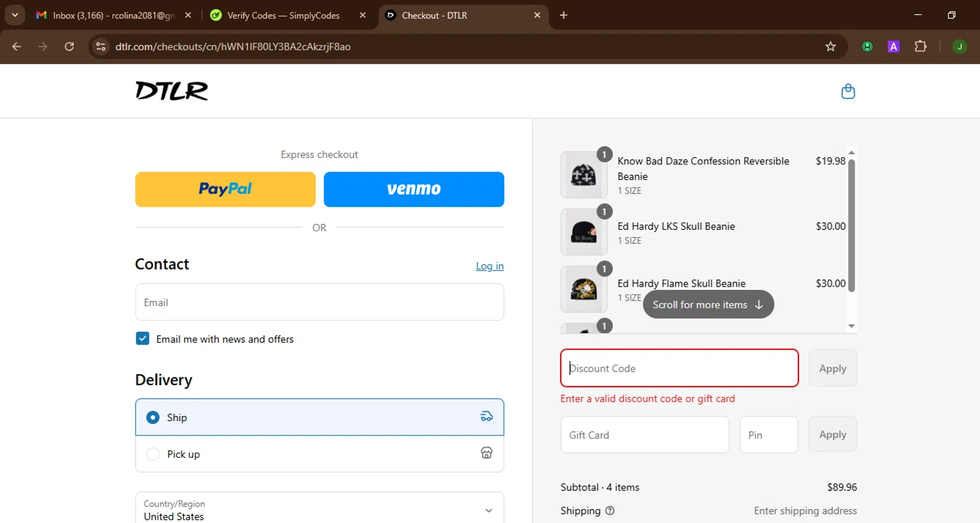Click the shipping help question mark icon
This screenshot has height=523, width=980.
click(x=610, y=511)
